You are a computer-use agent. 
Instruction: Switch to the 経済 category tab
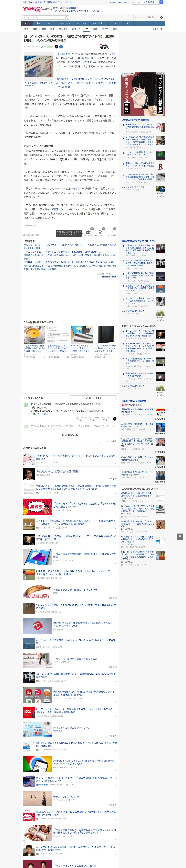[x=52, y=29]
